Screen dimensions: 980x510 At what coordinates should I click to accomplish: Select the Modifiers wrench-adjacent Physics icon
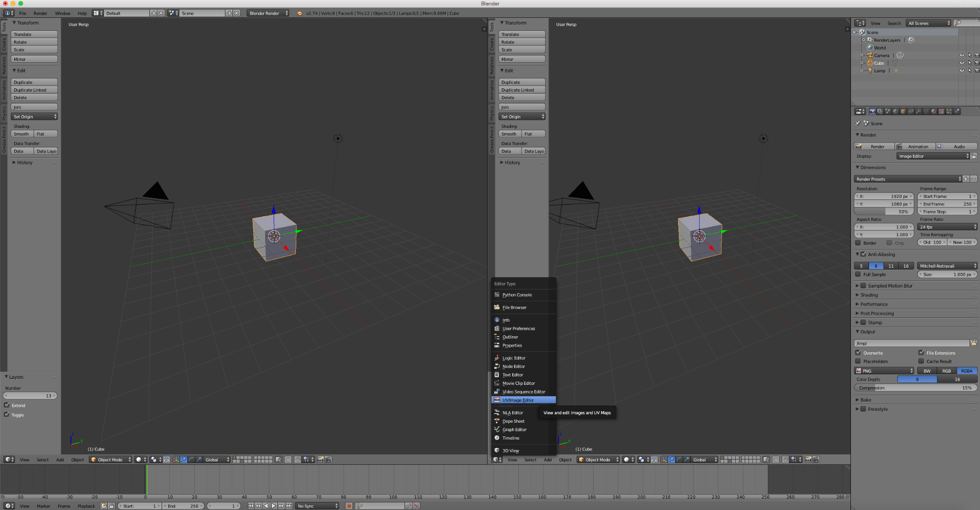pyautogui.click(x=956, y=111)
